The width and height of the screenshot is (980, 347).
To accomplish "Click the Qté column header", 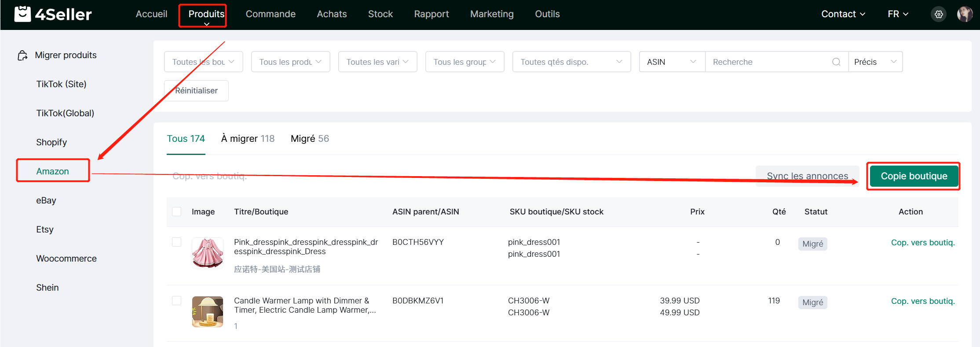I will click(x=779, y=212).
